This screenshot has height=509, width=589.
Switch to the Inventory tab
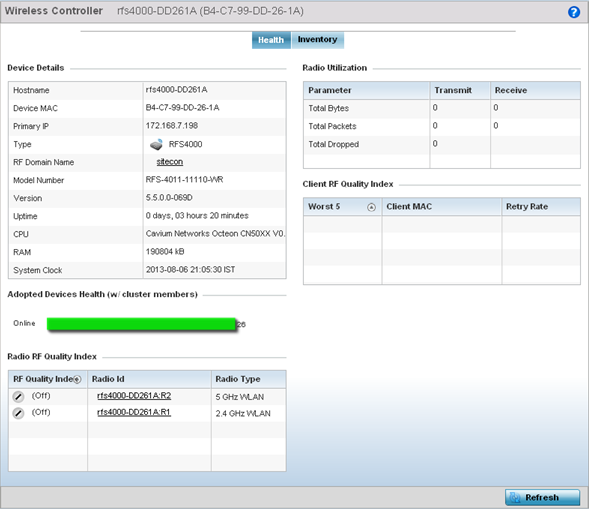coord(318,40)
